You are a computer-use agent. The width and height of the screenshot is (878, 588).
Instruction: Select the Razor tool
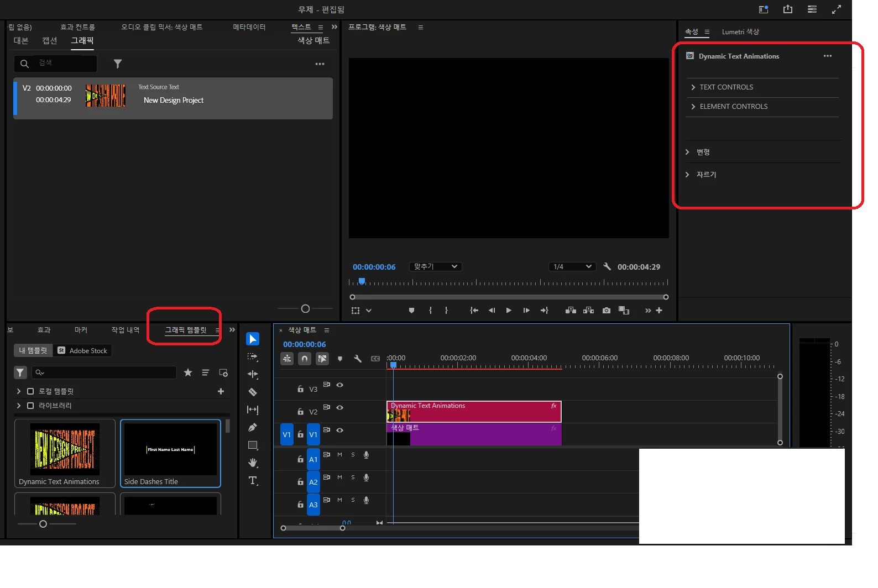click(253, 392)
